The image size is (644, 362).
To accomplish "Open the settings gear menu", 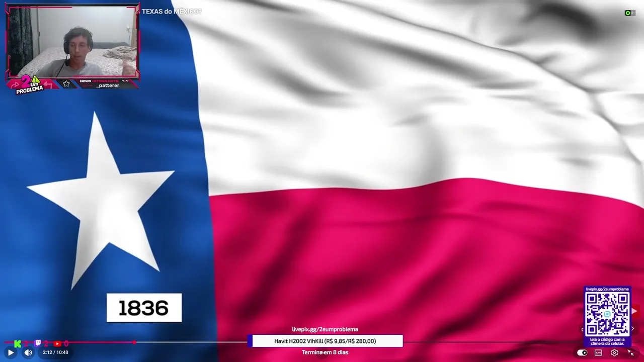I will pos(614,352).
